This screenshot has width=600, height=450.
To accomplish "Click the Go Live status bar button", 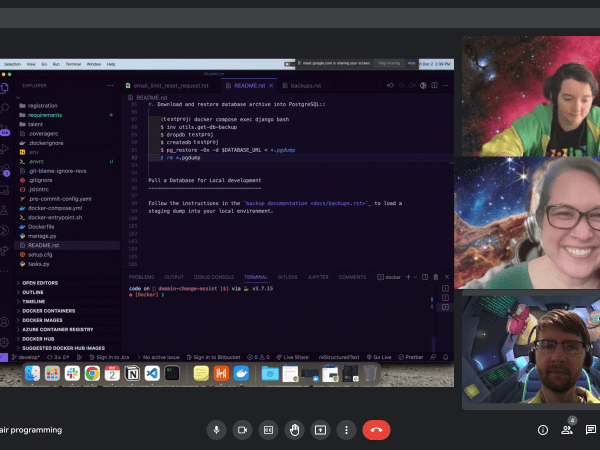I will coord(381,356).
